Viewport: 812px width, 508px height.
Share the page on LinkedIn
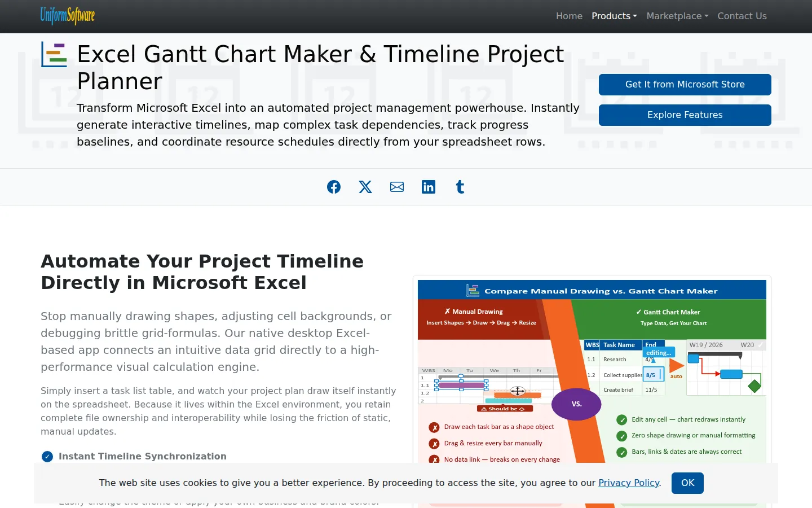pyautogui.click(x=429, y=187)
